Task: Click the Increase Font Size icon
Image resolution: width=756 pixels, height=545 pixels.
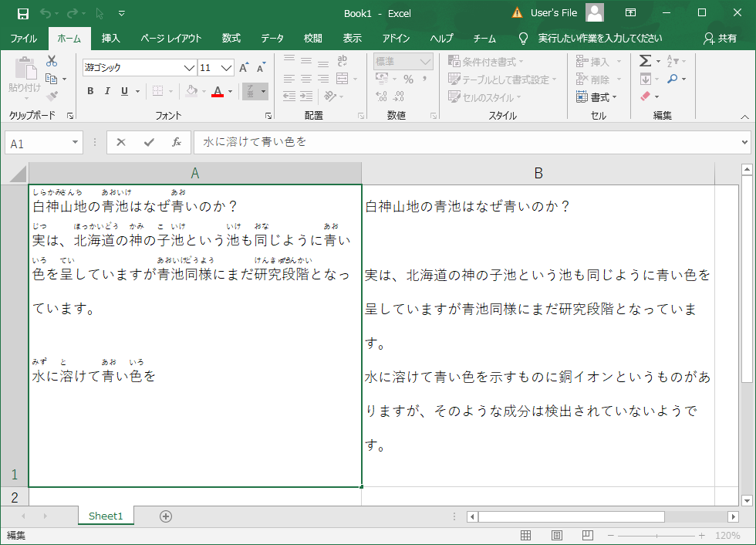Action: [x=245, y=68]
